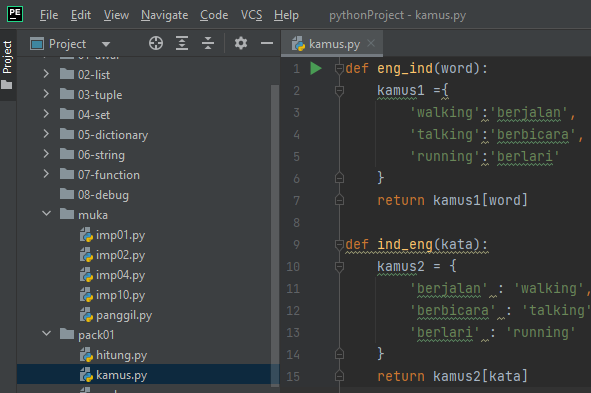Click the PyCharm PE application logo

coord(15,14)
